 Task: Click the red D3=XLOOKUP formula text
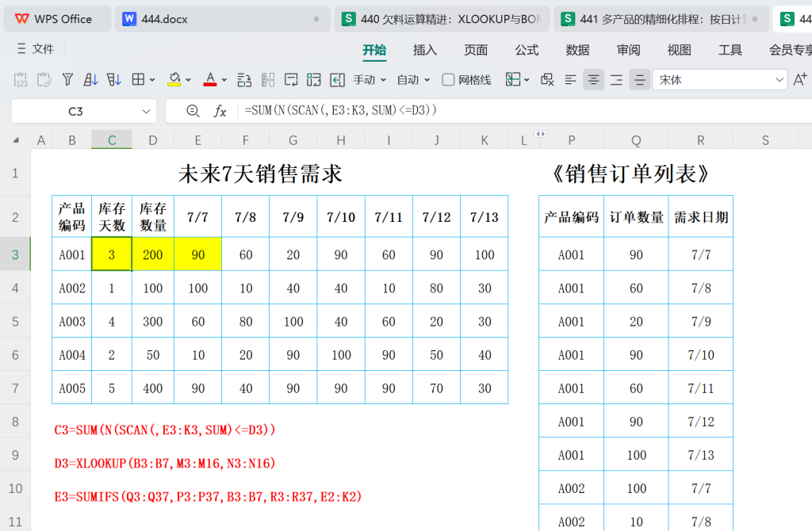tap(165, 463)
